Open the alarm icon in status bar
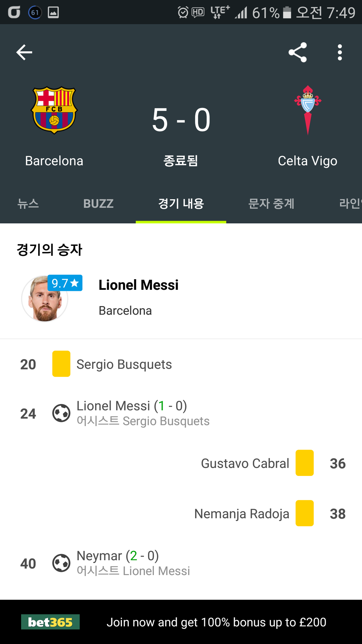 183,12
